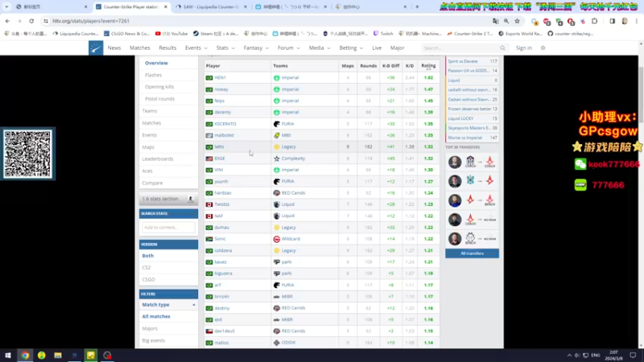Sort the table by K/D Diff column
Image resolution: width=644 pixels, height=362 pixels.
pyautogui.click(x=390, y=66)
